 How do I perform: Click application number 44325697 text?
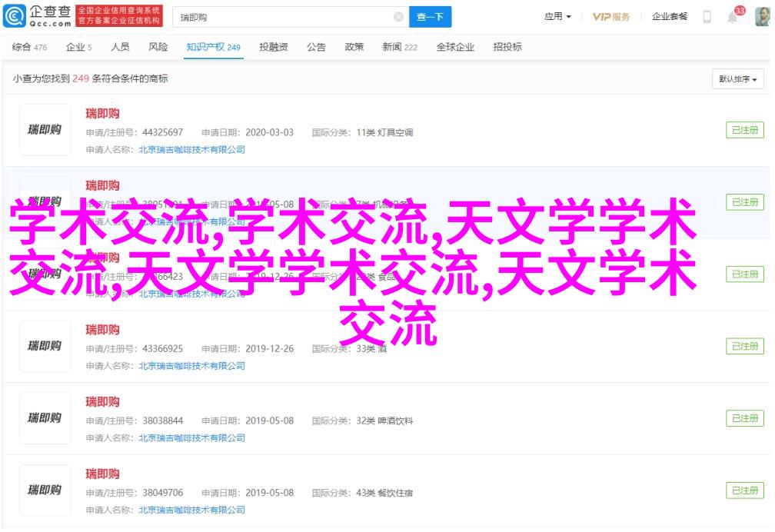tap(163, 132)
